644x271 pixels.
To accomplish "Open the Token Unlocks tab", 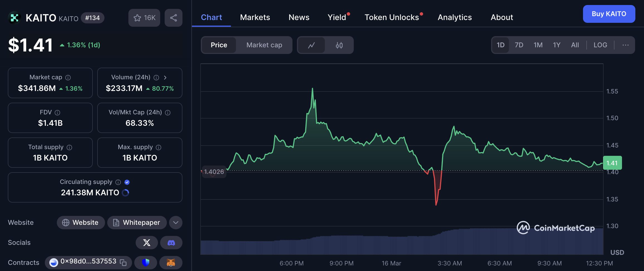I will (391, 17).
